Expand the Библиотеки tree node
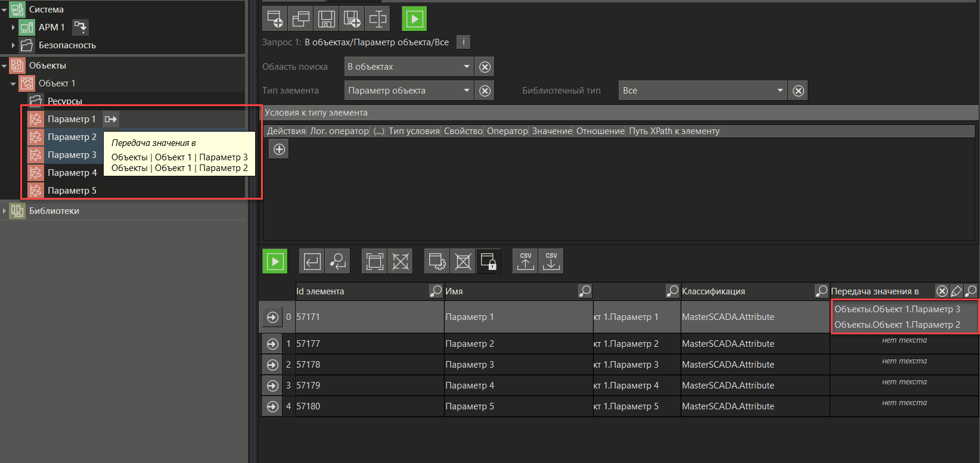The width and height of the screenshot is (980, 463). [5, 211]
